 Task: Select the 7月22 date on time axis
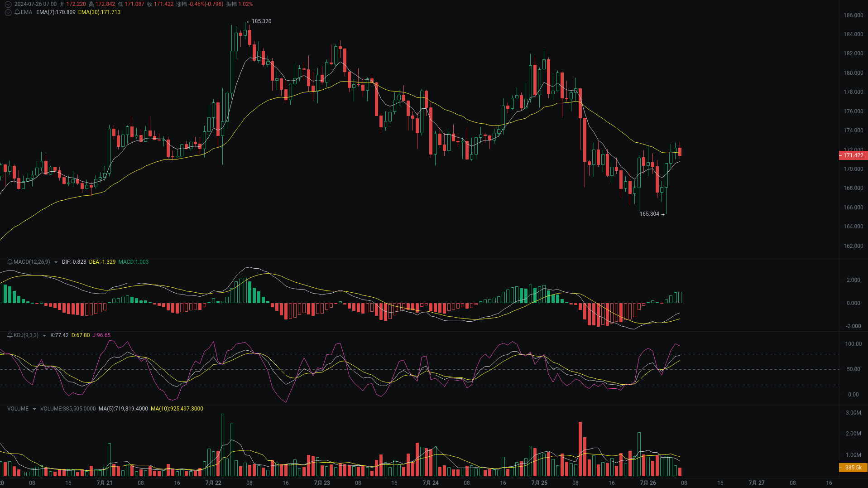(x=213, y=483)
